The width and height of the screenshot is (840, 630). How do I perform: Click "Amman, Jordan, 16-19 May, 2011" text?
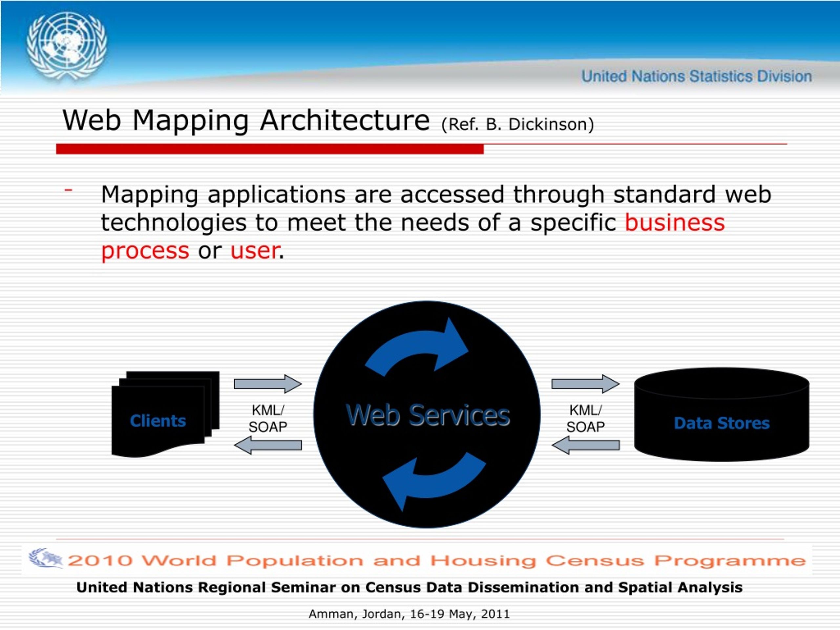click(x=409, y=614)
